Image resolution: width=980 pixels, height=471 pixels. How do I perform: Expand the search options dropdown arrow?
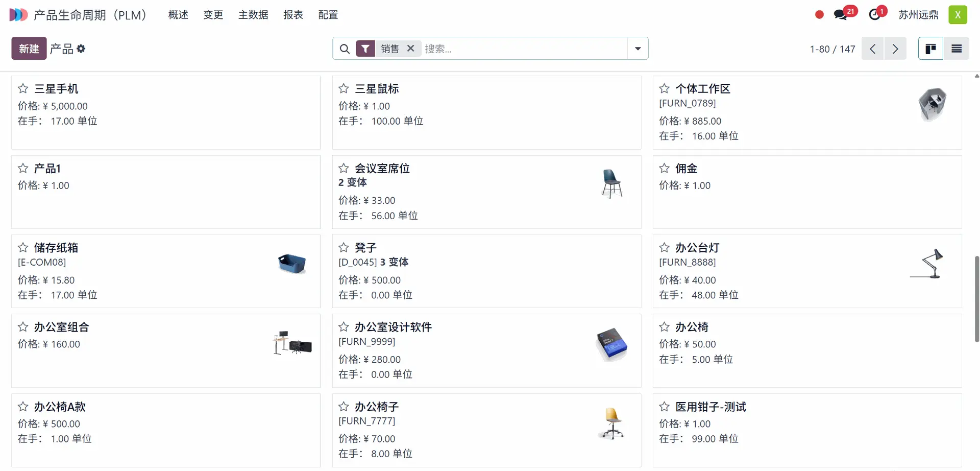[x=638, y=49]
